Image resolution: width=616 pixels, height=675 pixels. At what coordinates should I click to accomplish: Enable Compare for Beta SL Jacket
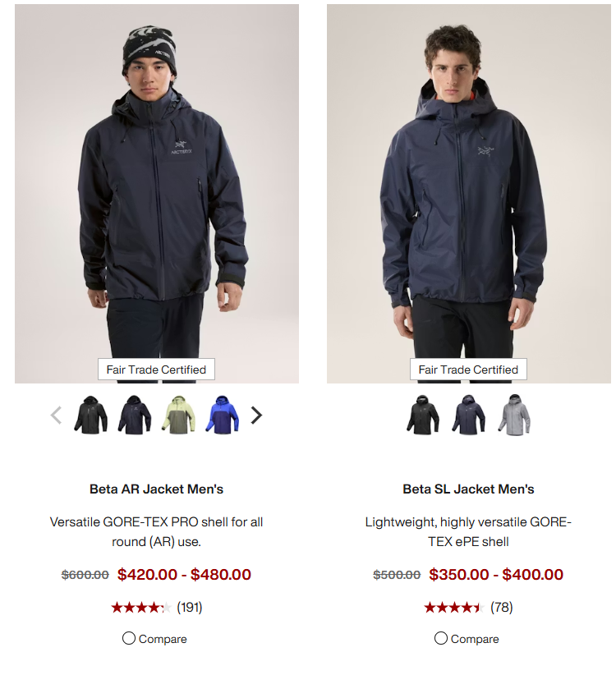440,638
